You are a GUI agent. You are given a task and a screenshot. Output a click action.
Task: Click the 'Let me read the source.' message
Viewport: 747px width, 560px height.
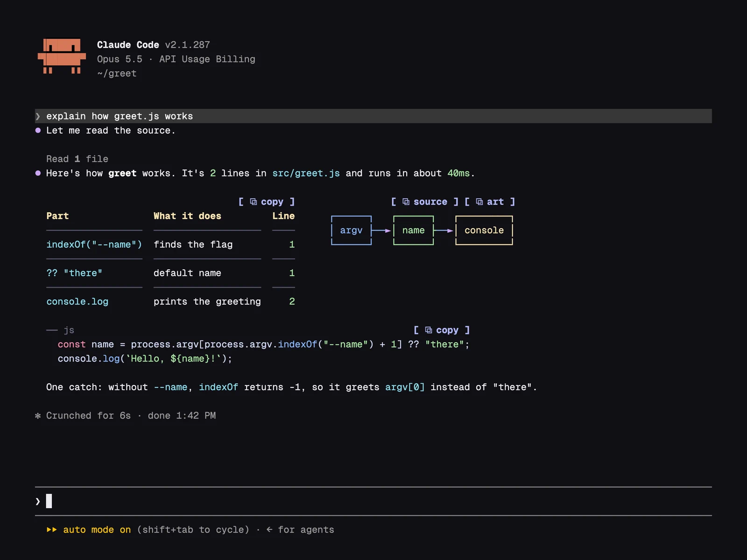coord(111,131)
